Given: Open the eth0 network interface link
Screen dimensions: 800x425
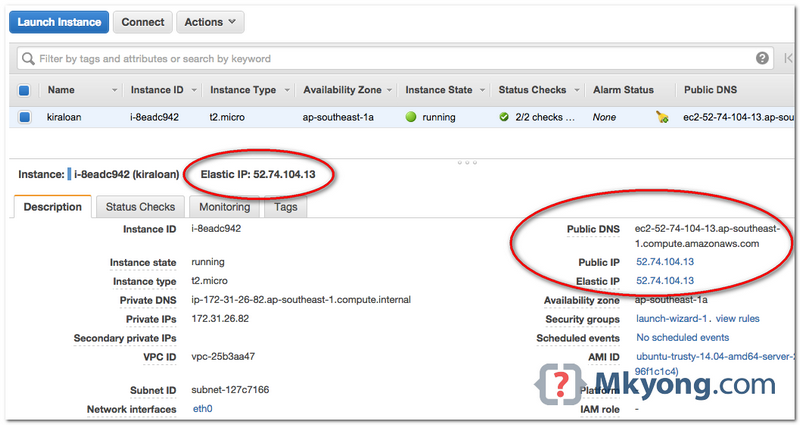Looking at the screenshot, I should (x=202, y=409).
